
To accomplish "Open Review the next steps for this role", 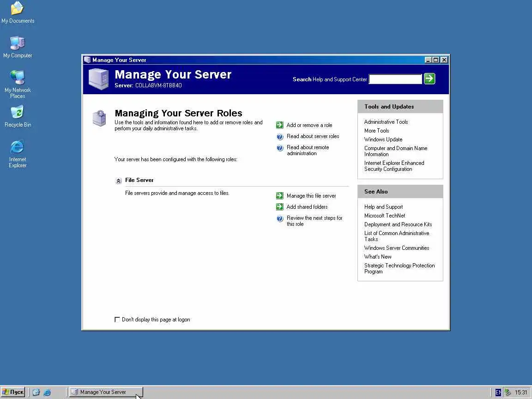I will (314, 221).
